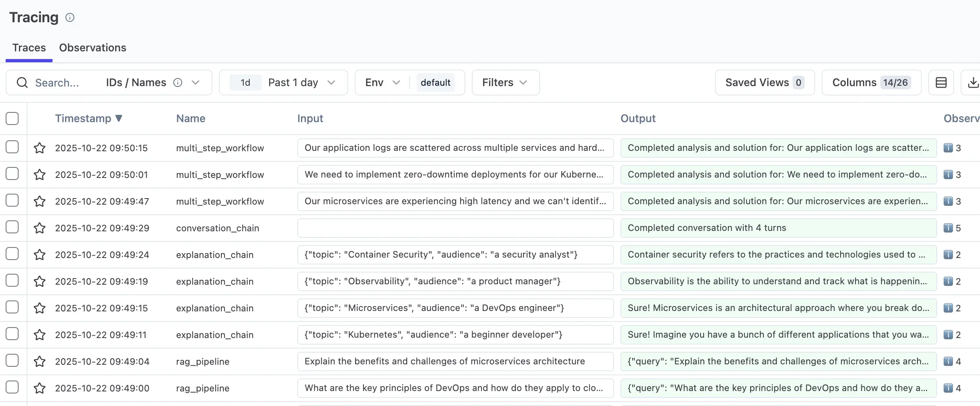Open the Filters dropdown
Image resolution: width=980 pixels, height=406 pixels.
click(x=505, y=82)
